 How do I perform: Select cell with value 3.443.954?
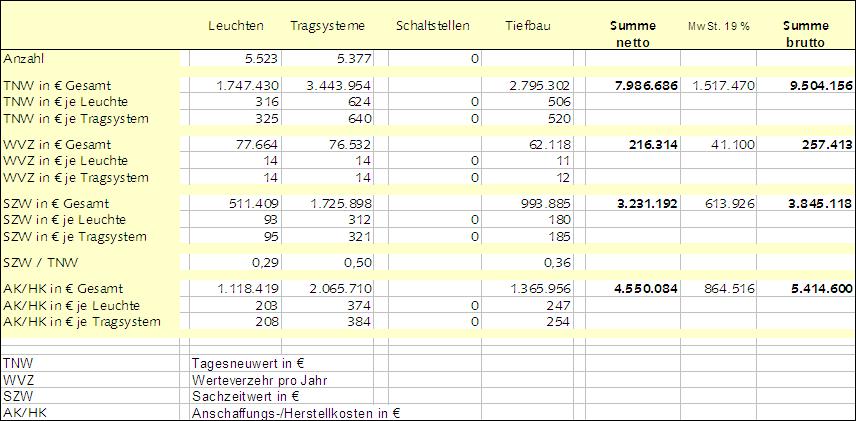[x=338, y=86]
